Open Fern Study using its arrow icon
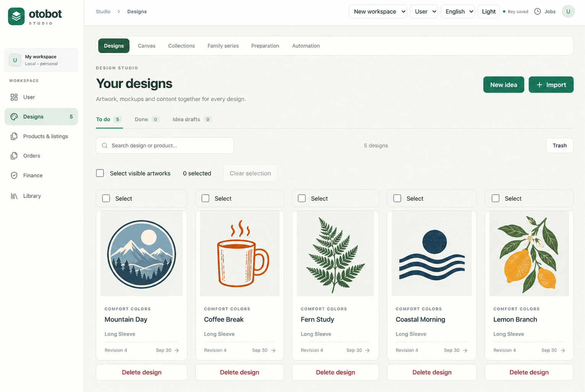Screen dimensions: 585x392 (368, 350)
